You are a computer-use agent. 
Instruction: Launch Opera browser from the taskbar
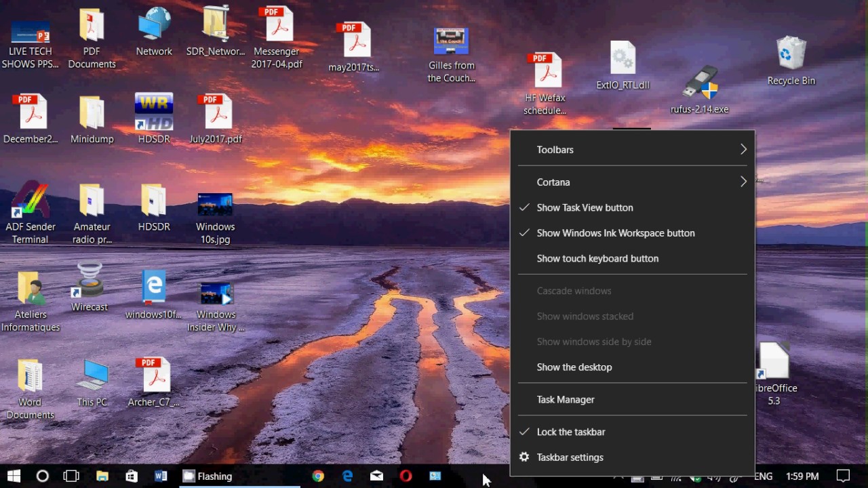(x=406, y=476)
